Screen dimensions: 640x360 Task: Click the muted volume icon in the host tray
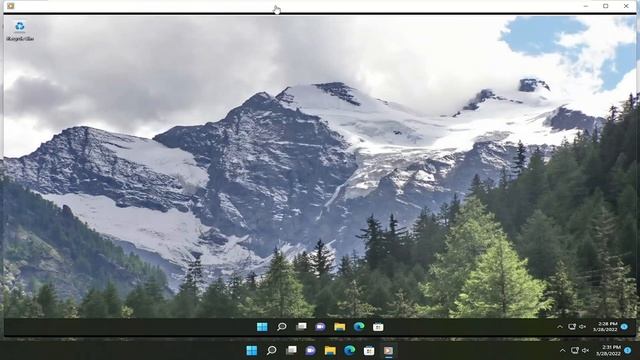pyautogui.click(x=586, y=351)
